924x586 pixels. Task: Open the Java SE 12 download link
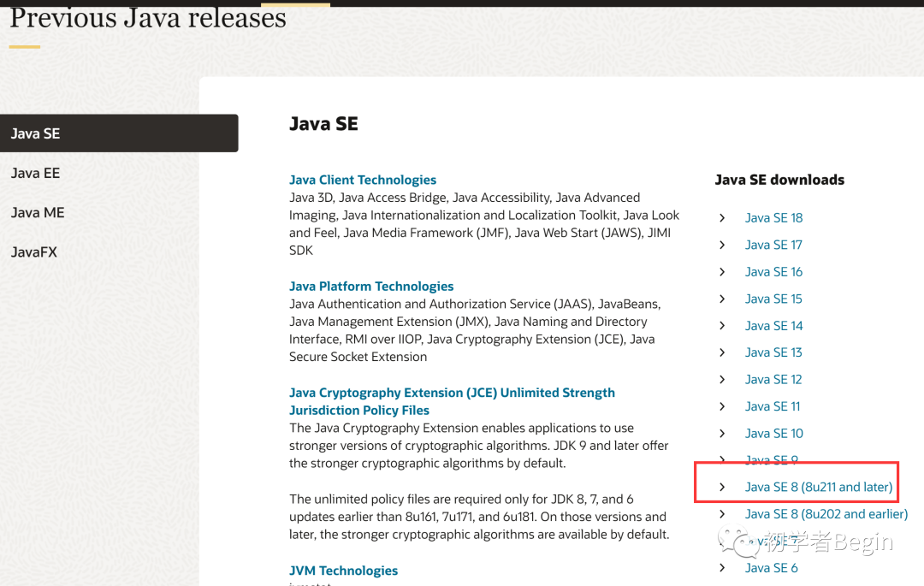click(773, 379)
